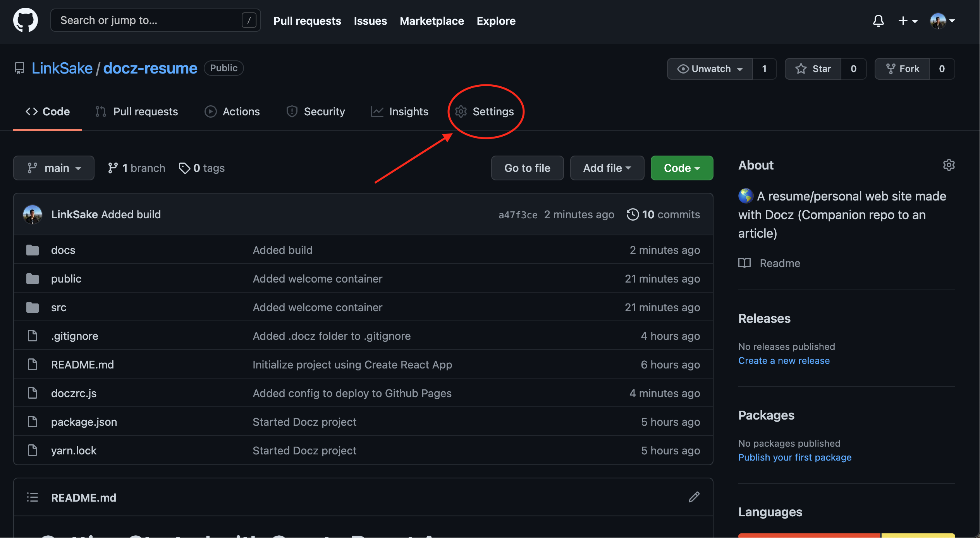
Task: Open the public folder
Action: [66, 279]
